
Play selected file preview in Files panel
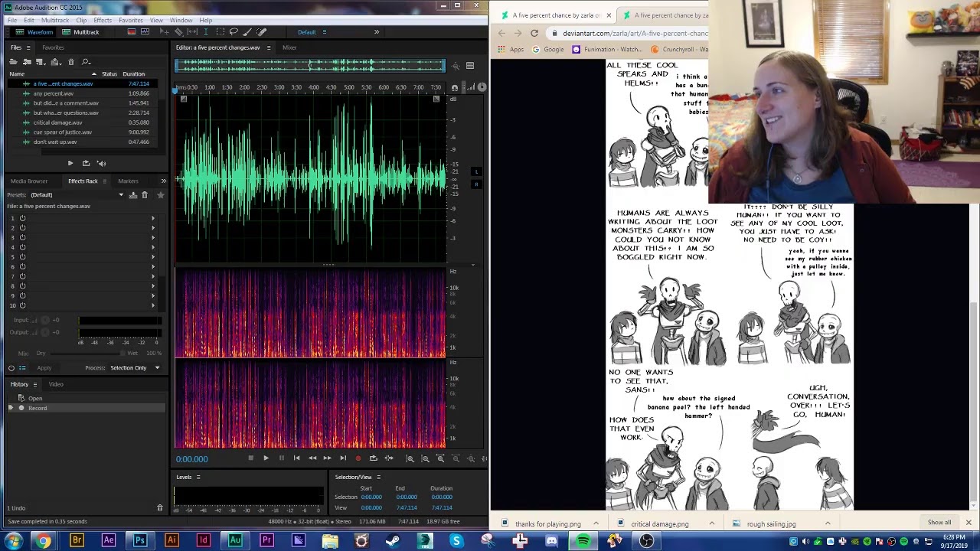point(70,163)
